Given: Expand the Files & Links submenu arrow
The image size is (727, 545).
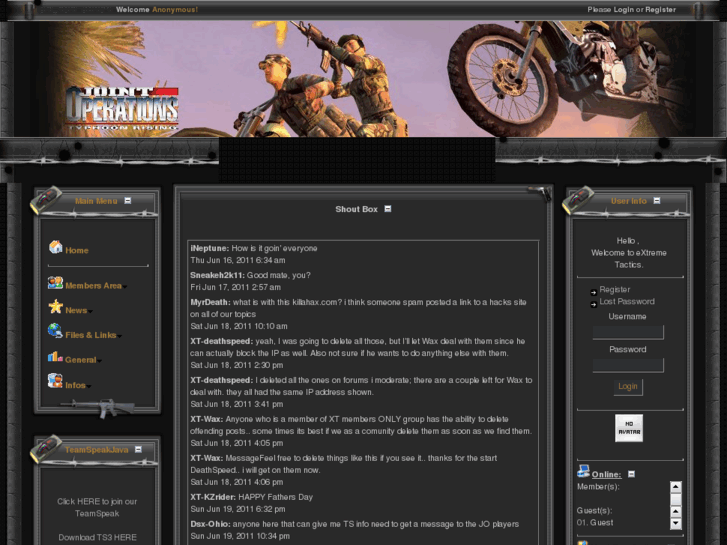Looking at the screenshot, I should point(120,336).
